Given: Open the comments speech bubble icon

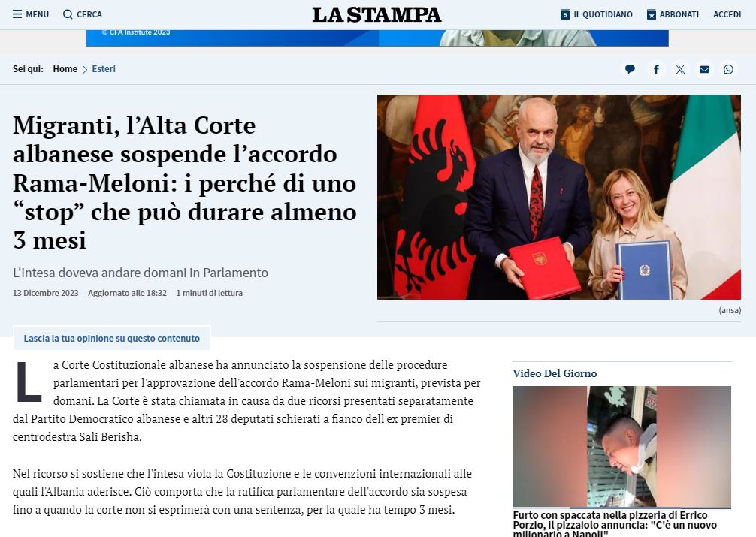Looking at the screenshot, I should tap(630, 69).
